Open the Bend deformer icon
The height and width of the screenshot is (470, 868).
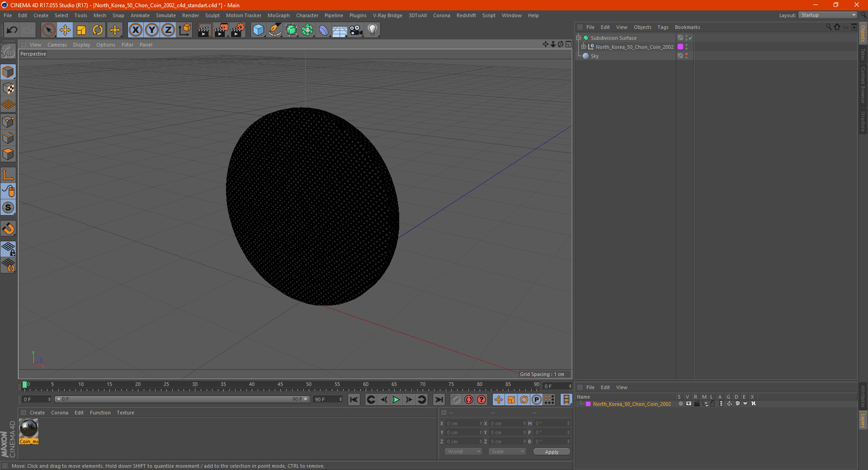[324, 30]
